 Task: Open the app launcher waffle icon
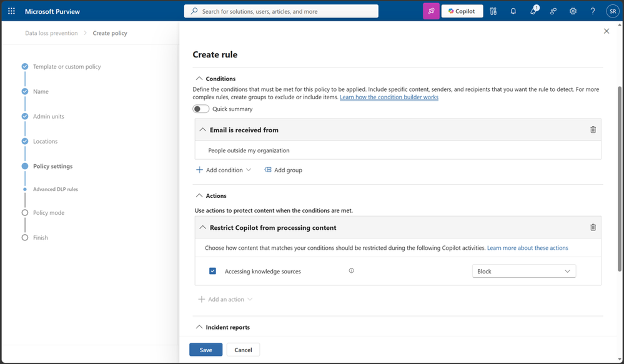coord(11,11)
